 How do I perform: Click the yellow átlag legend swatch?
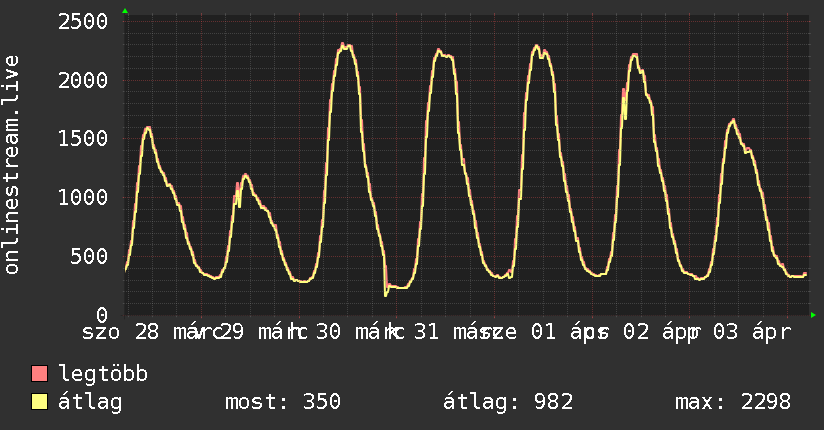pyautogui.click(x=39, y=402)
